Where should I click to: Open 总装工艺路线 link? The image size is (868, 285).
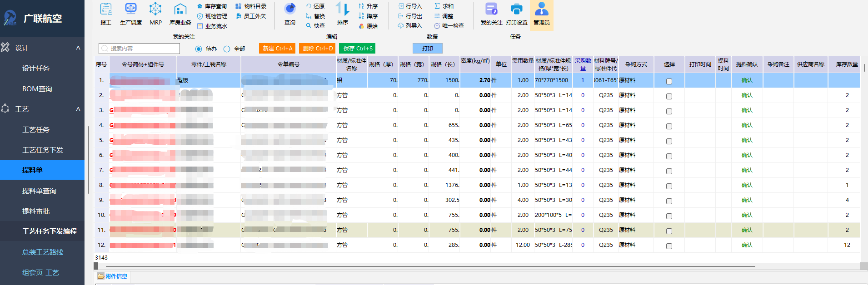coord(43,252)
